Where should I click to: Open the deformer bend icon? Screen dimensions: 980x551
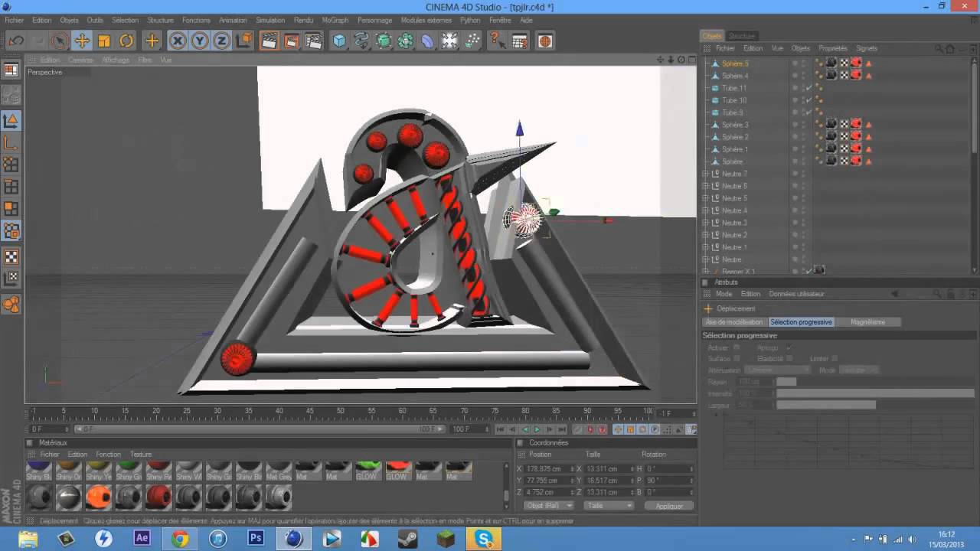[428, 41]
